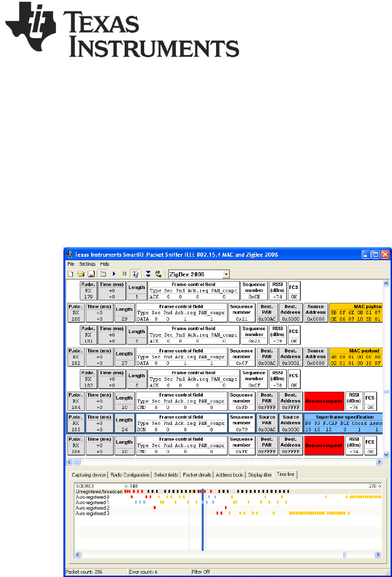Switch to the Address book tab
The width and height of the screenshot is (392, 577).
pyautogui.click(x=229, y=475)
